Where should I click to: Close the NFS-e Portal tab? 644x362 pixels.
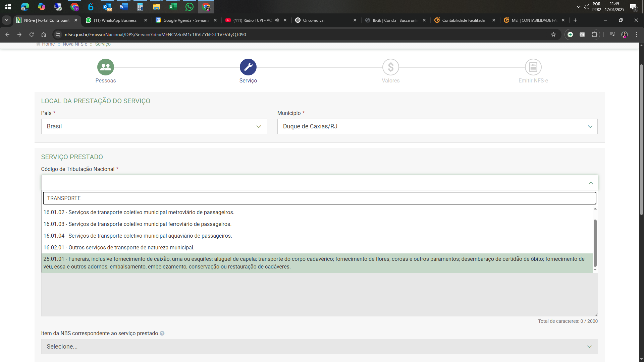click(76, 20)
